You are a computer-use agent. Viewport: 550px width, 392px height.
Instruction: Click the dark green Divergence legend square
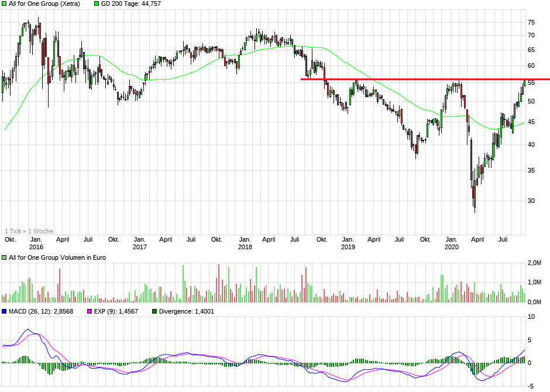(x=154, y=311)
